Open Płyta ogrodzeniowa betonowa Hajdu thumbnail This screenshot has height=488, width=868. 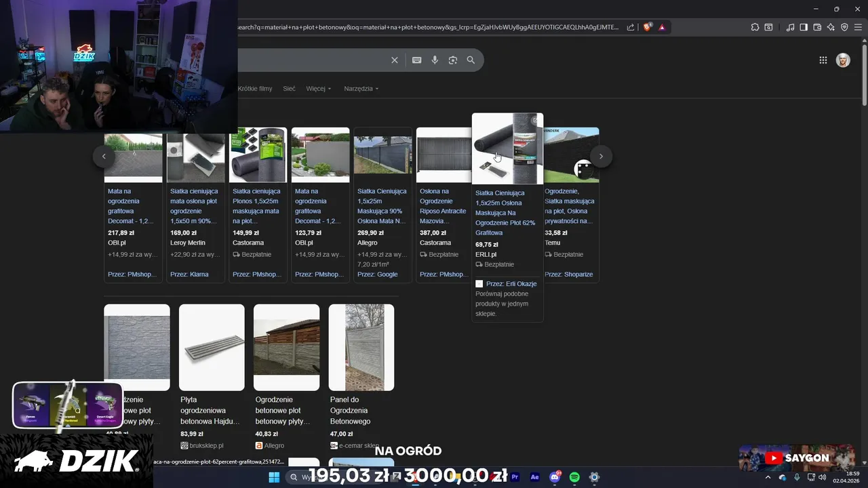click(212, 347)
